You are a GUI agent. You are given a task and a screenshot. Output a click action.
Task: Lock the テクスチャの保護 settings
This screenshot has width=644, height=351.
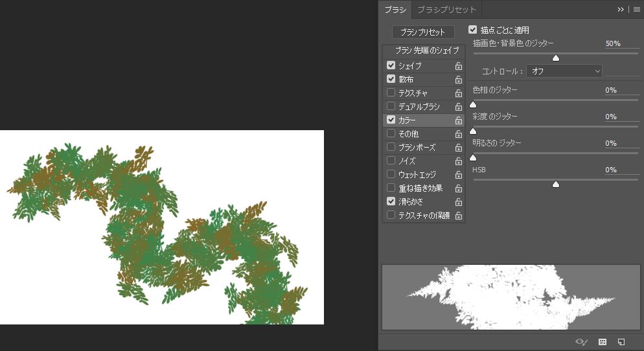point(458,215)
